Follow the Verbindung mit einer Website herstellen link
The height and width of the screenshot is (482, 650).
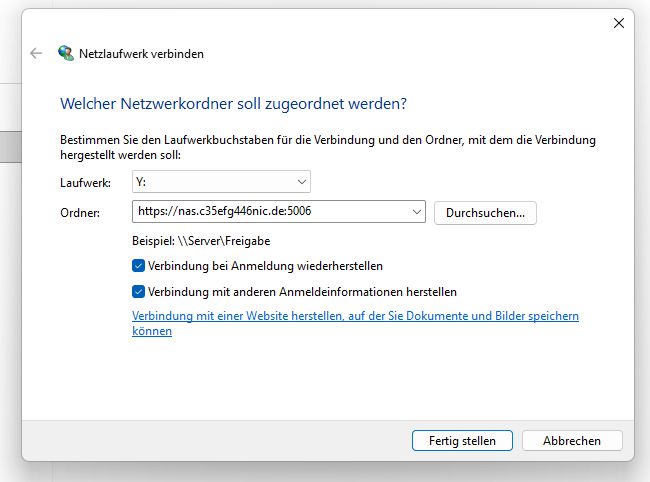[x=355, y=323]
